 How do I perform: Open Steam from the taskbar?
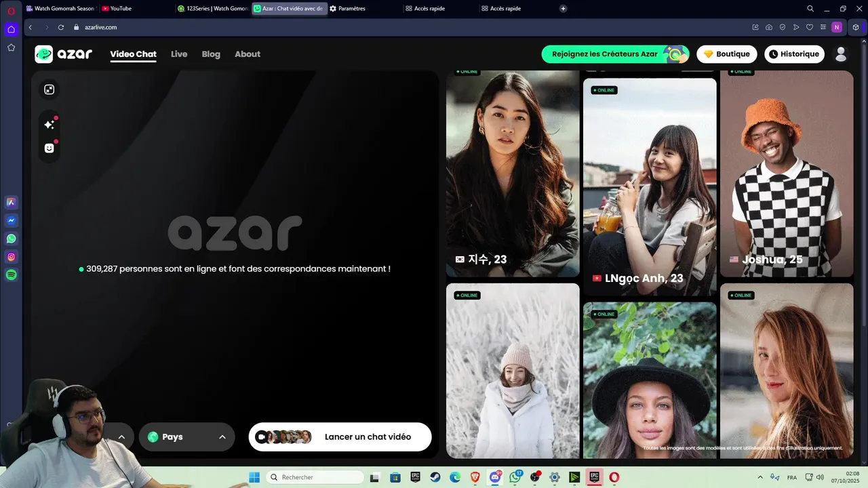[x=435, y=477]
